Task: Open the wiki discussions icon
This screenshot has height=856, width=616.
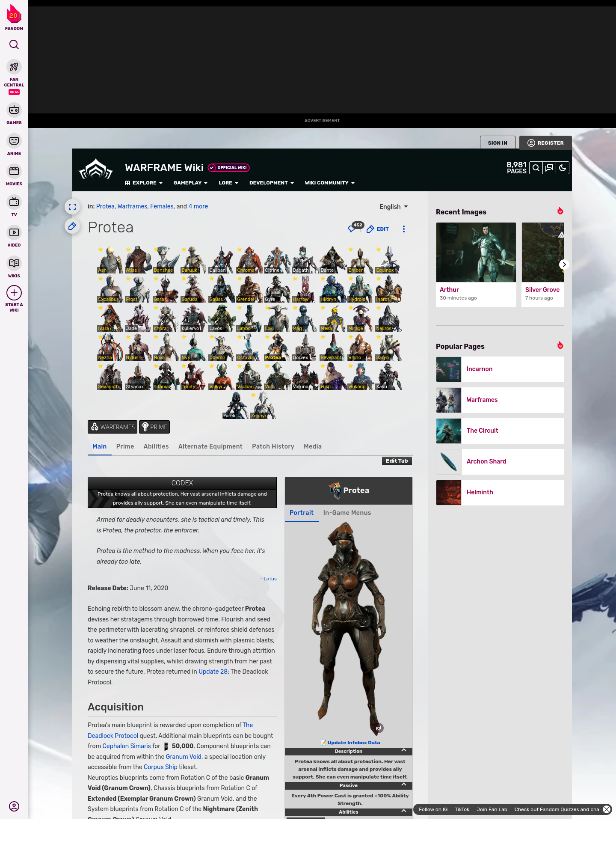Action: click(549, 168)
